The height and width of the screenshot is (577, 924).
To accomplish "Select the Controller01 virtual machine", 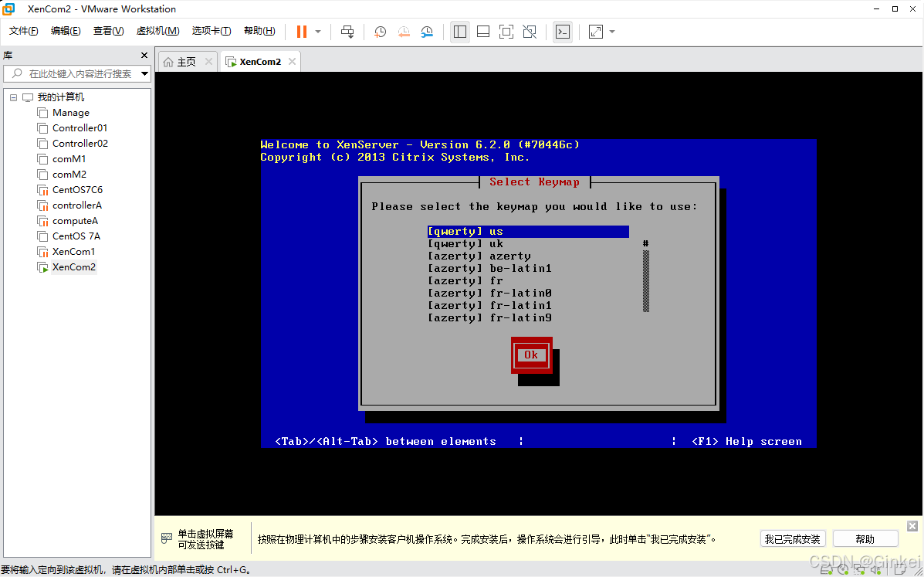I will pos(80,128).
